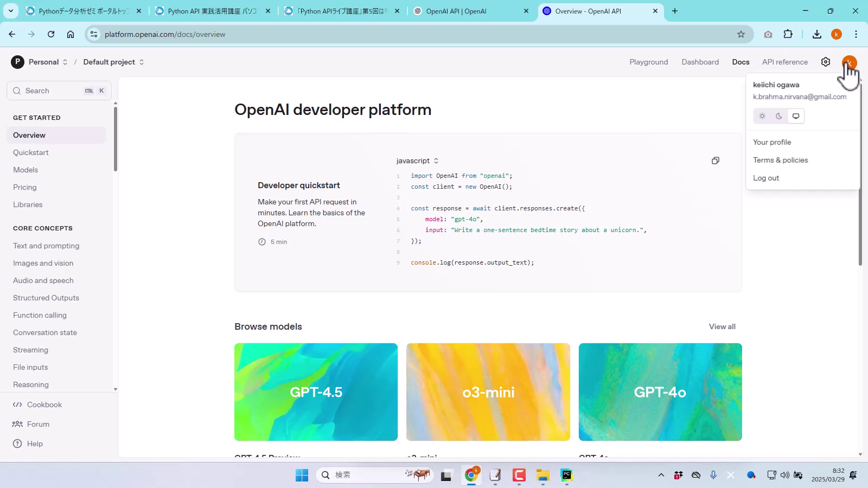The width and height of the screenshot is (868, 488).
Task: Click the Cookbook code icon
Action: tap(17, 404)
